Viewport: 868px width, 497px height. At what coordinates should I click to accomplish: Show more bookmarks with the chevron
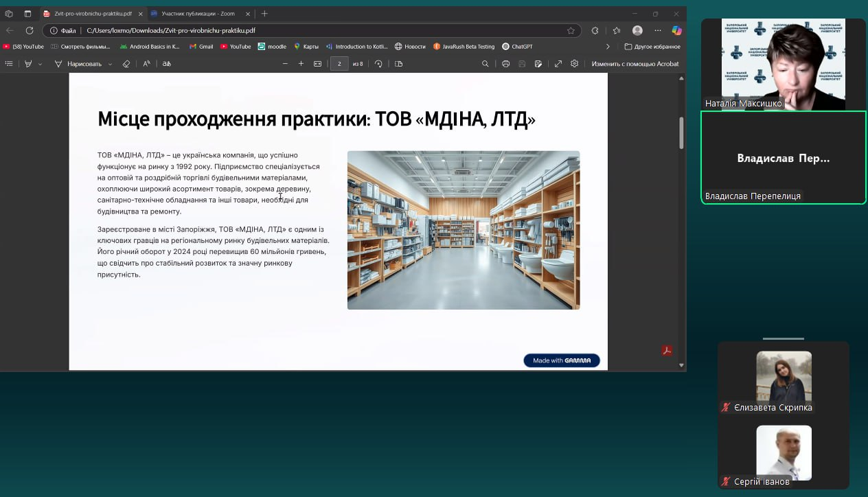pyautogui.click(x=607, y=47)
